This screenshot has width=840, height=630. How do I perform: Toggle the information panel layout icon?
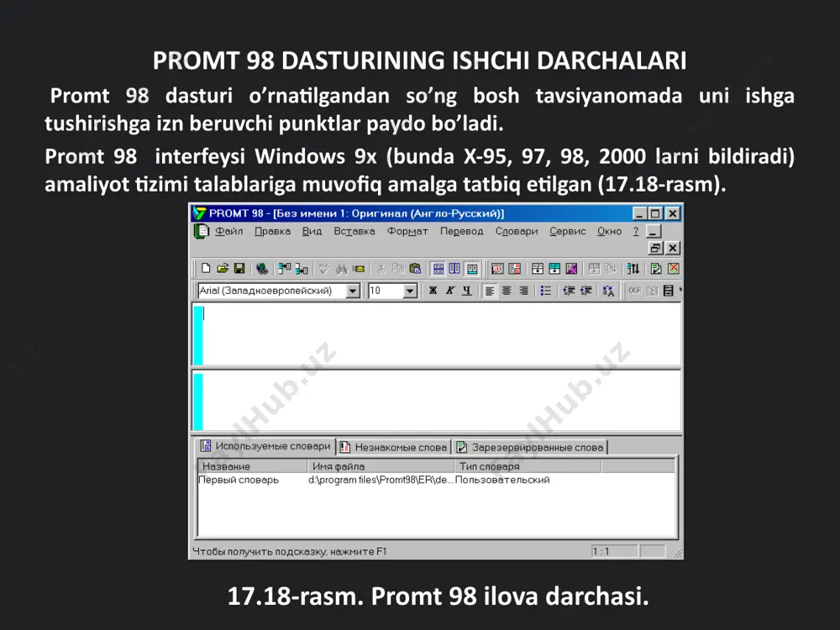tap(472, 269)
